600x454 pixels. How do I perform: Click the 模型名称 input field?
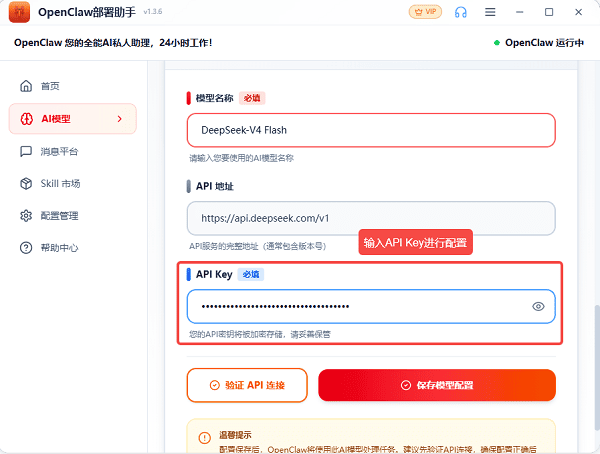coord(371,130)
